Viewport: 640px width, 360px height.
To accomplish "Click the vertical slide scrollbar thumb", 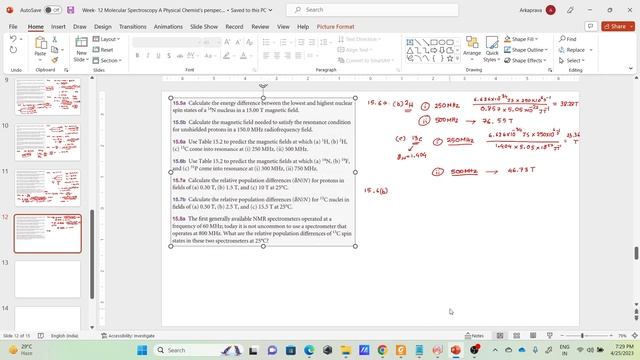I will pyautogui.click(x=636, y=253).
